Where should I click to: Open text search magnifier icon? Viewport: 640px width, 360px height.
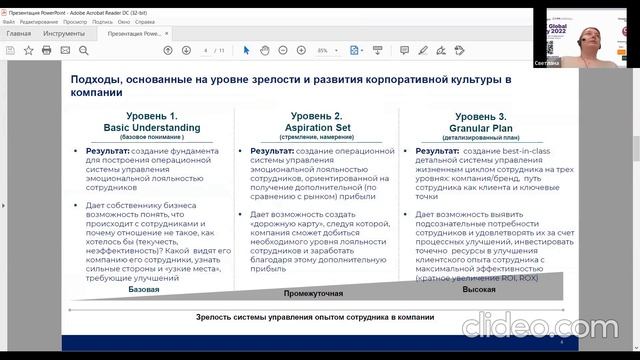pyautogui.click(x=84, y=50)
